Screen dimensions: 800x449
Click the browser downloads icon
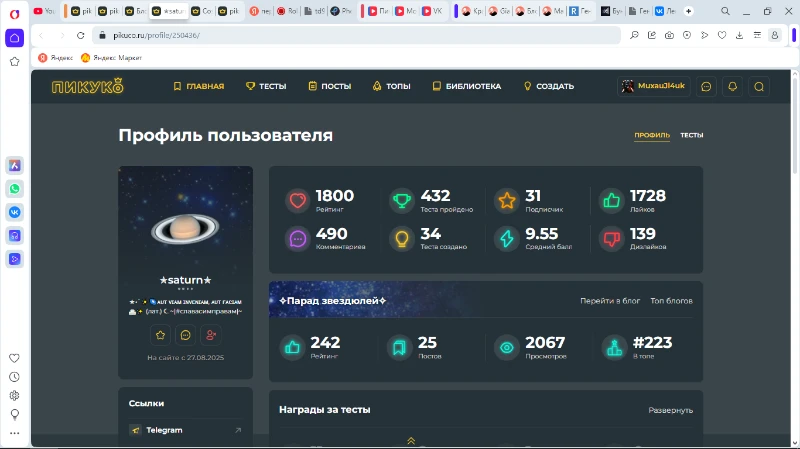point(739,35)
